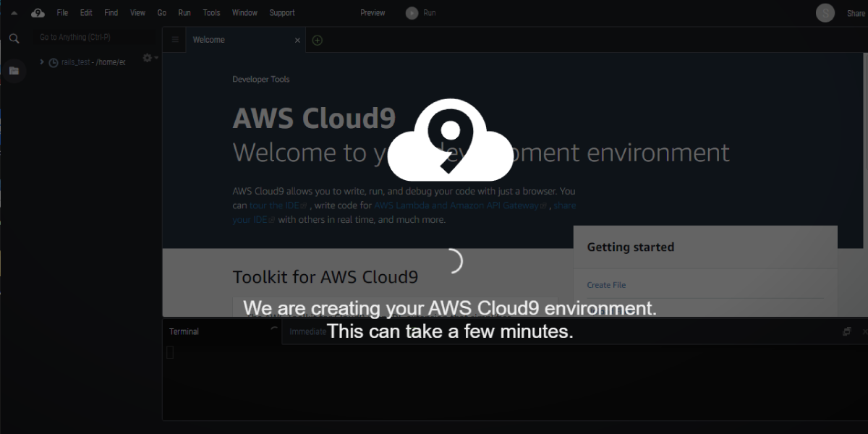
Task: Expand the rails_test folder tree
Action: [x=42, y=62]
